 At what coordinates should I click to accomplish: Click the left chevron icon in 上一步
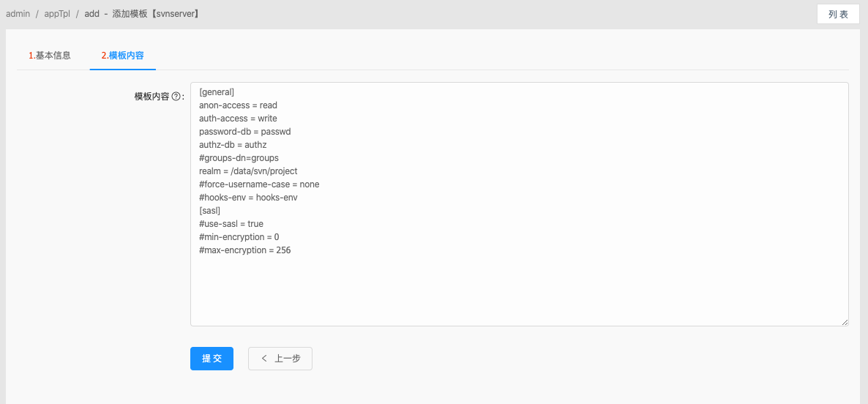[x=264, y=359]
